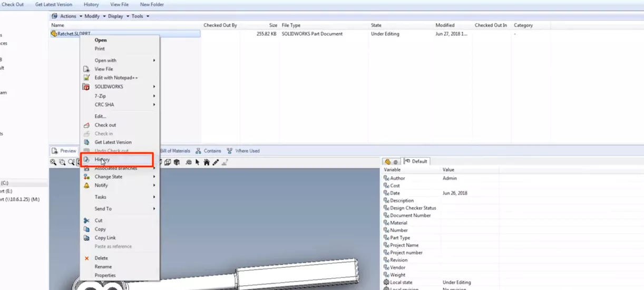Expand the 7-Zip submenu
The image size is (644, 290).
coord(120,96)
